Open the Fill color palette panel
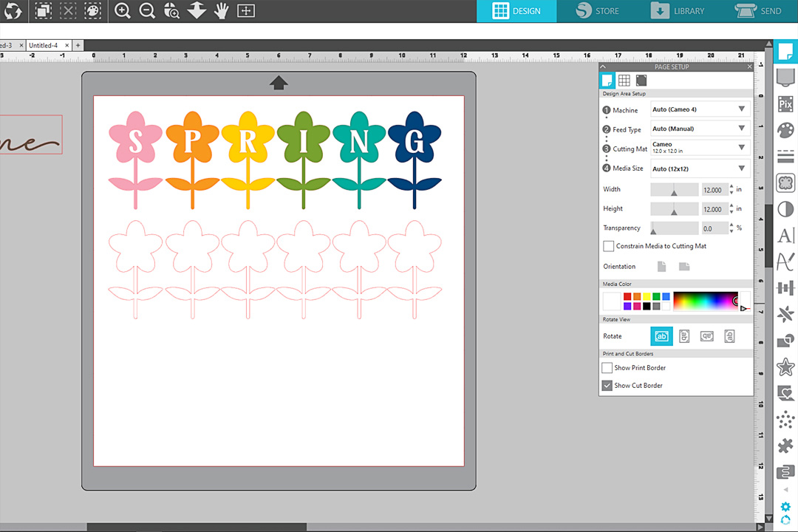 [x=785, y=131]
